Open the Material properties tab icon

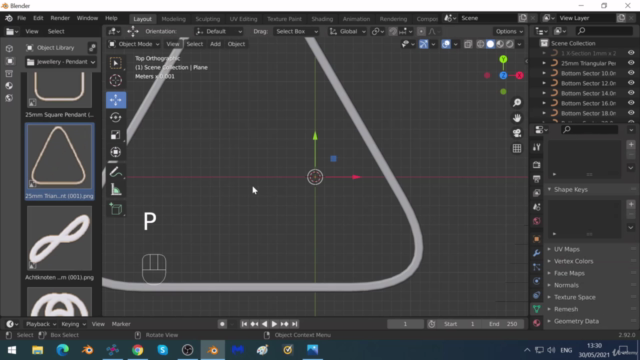[537, 323]
